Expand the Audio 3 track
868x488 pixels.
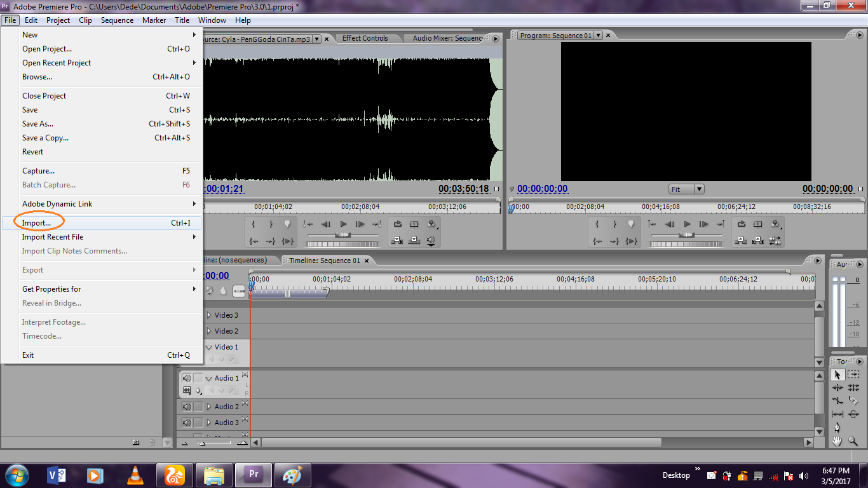(208, 423)
